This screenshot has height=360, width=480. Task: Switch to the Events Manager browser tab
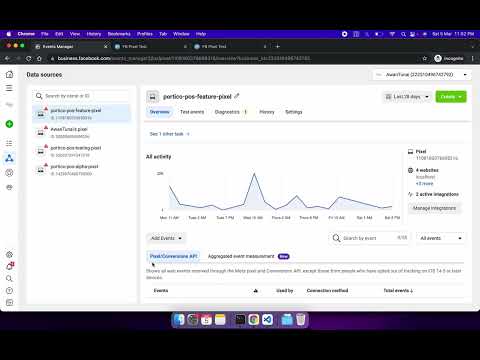click(71, 46)
